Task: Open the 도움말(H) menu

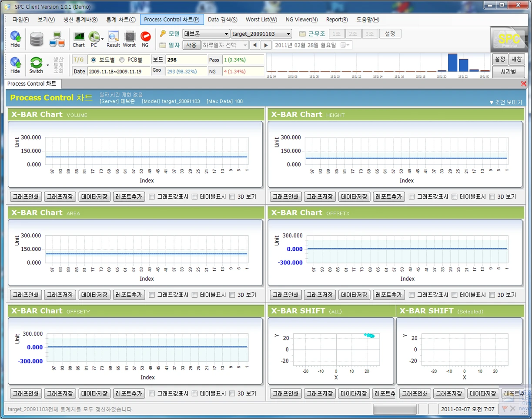Action: (x=368, y=20)
